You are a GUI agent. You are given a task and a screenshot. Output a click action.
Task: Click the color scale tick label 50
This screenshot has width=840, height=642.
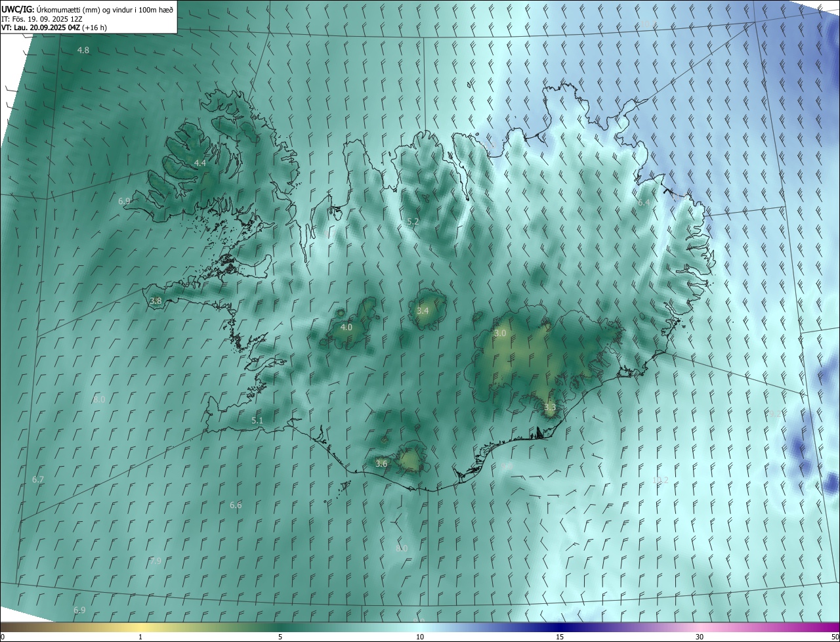835,637
